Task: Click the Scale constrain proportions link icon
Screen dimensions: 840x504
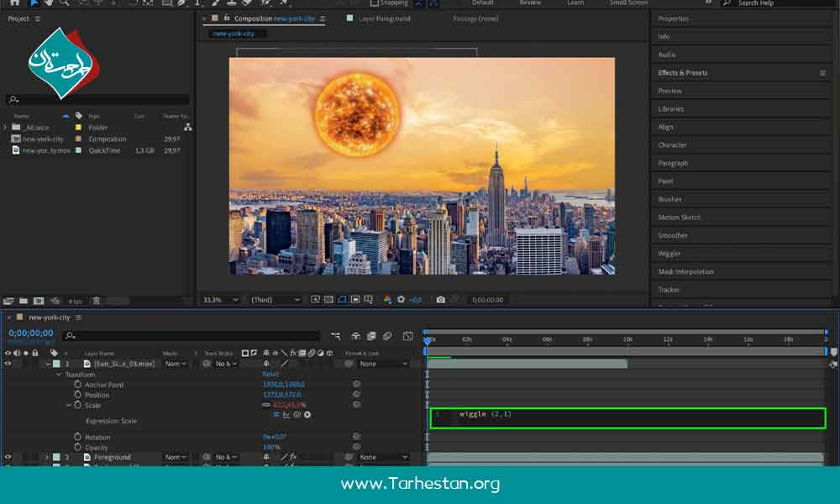Action: click(266, 405)
